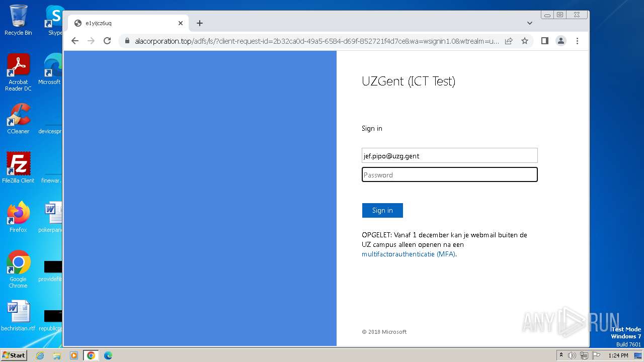The height and width of the screenshot is (362, 644).
Task: Bookmark this tab with the star
Action: [525, 41]
